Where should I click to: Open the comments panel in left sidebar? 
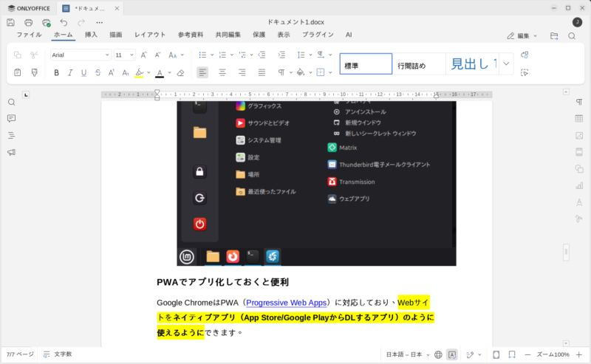coord(11,119)
